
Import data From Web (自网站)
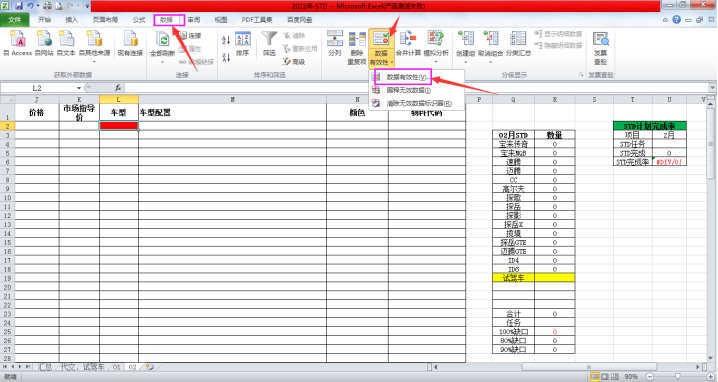pos(44,44)
